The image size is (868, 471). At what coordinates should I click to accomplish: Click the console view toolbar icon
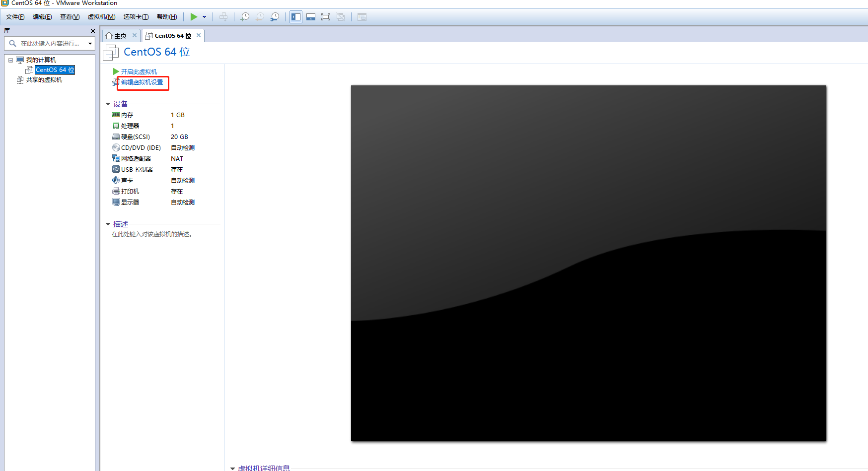(x=362, y=17)
